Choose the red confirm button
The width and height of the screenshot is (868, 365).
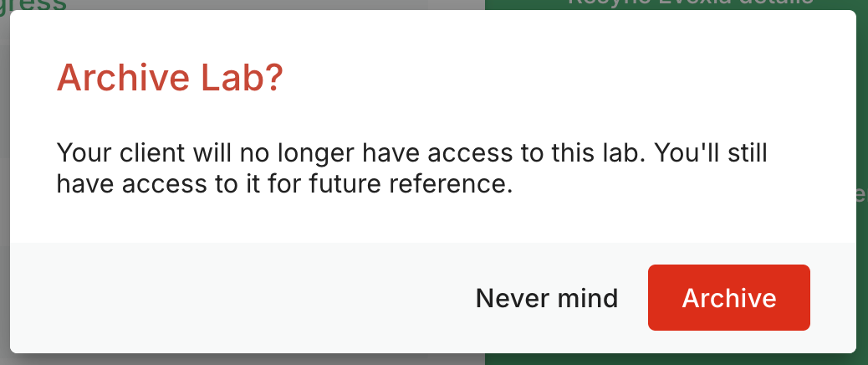(728, 298)
